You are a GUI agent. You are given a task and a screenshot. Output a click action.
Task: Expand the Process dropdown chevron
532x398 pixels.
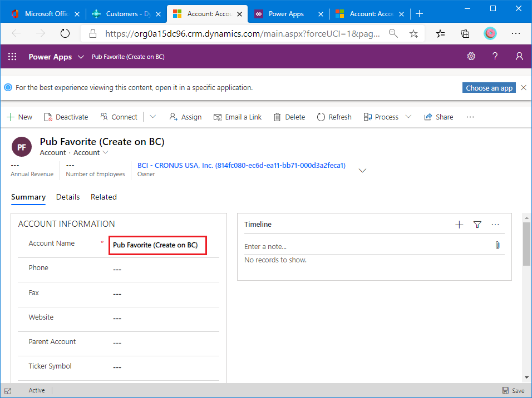click(x=408, y=117)
